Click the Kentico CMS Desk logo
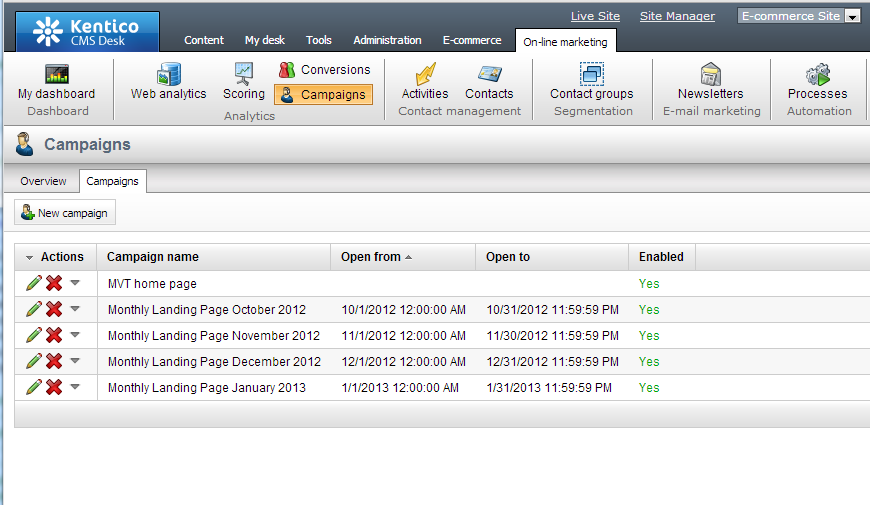 coord(87,32)
